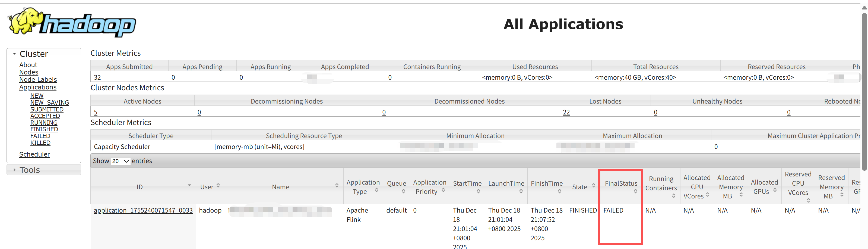This screenshot has width=868, height=249.
Task: Sort table by StartTime column arrows
Action: pyautogui.click(x=479, y=191)
